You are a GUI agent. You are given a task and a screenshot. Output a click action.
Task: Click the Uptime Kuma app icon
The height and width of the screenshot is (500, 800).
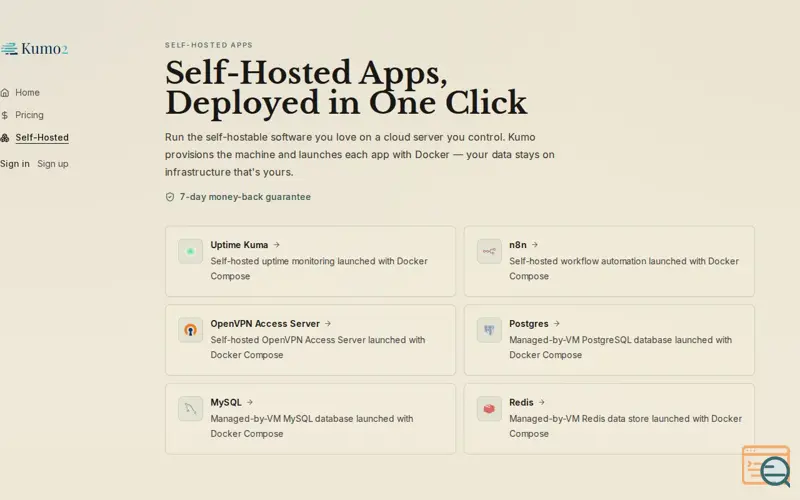tap(190, 251)
